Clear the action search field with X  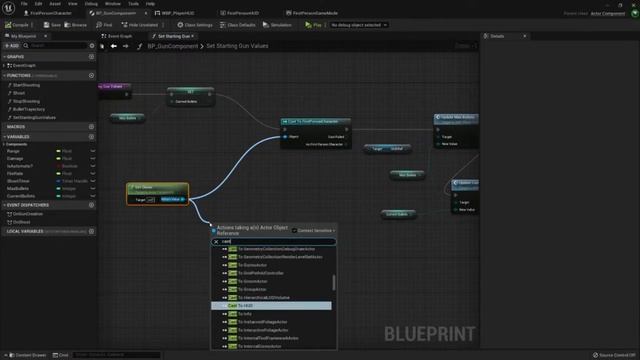tap(216, 242)
